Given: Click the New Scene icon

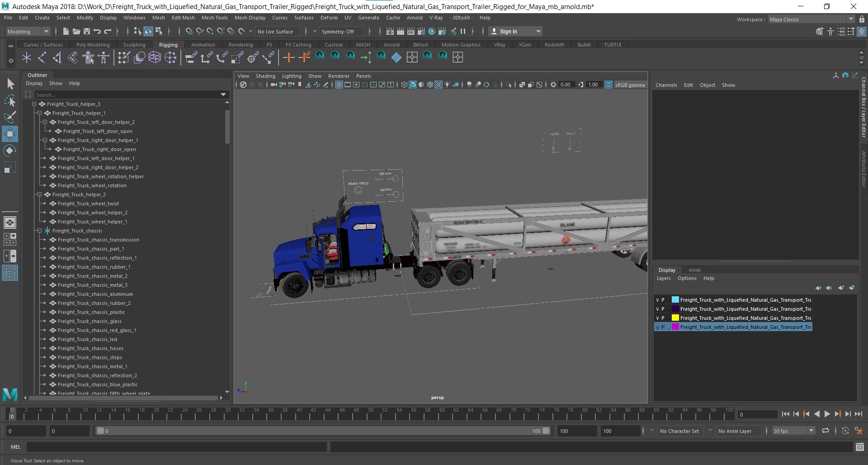Looking at the screenshot, I should coord(66,31).
